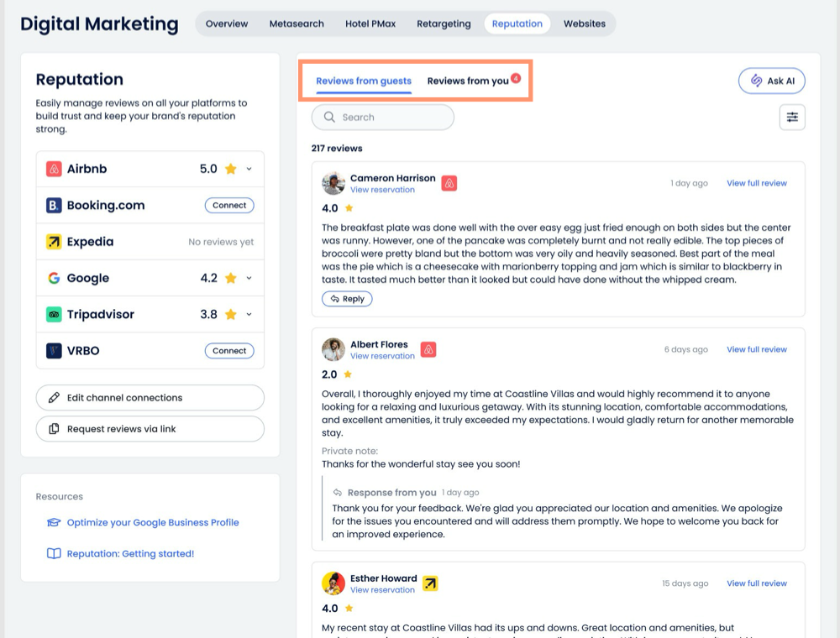Expand the Google rating details
The width and height of the screenshot is (840, 638).
click(249, 278)
